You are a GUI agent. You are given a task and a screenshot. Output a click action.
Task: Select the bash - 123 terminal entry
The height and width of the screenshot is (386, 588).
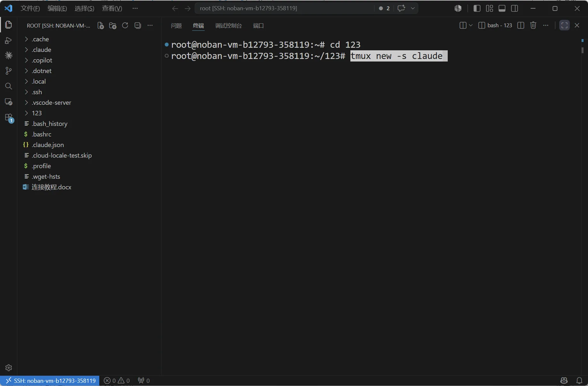[495, 25]
